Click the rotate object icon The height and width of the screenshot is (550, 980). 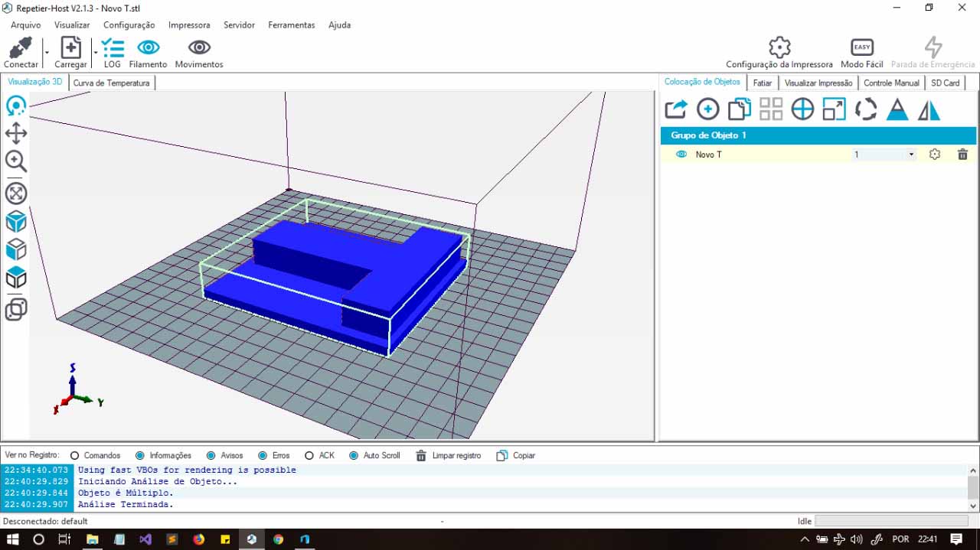(x=866, y=109)
